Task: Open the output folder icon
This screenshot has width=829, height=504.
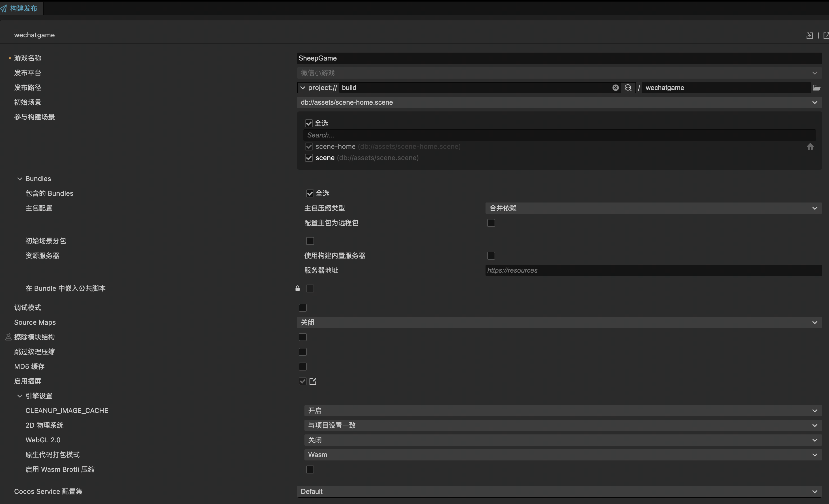Action: [817, 88]
